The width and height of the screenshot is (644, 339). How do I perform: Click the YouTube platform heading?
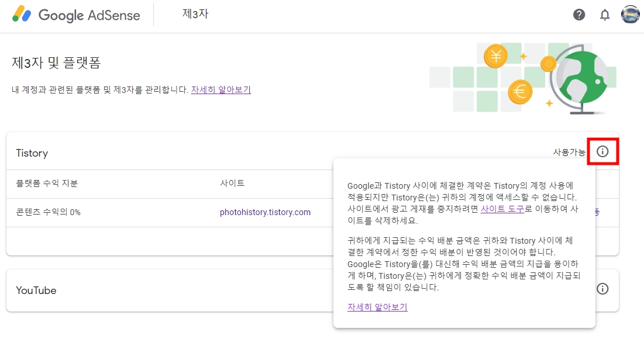point(36,290)
